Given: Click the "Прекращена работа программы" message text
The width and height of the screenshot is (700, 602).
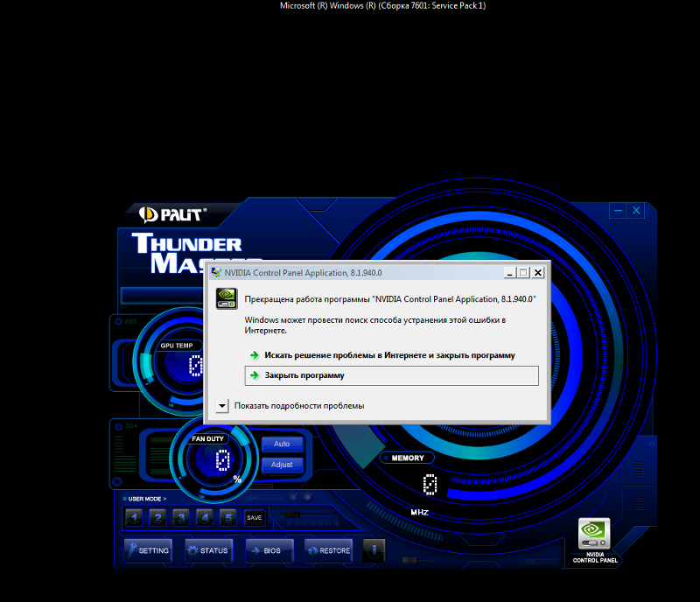Looking at the screenshot, I should (389, 299).
